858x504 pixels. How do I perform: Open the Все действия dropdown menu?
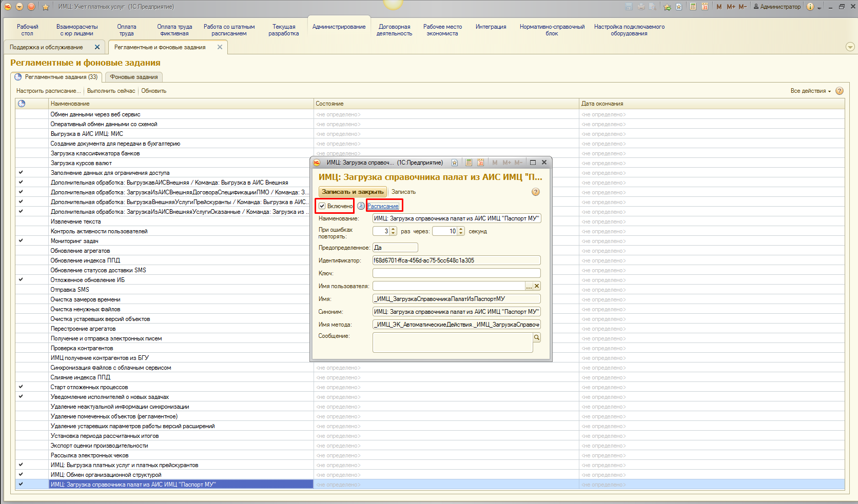click(810, 91)
